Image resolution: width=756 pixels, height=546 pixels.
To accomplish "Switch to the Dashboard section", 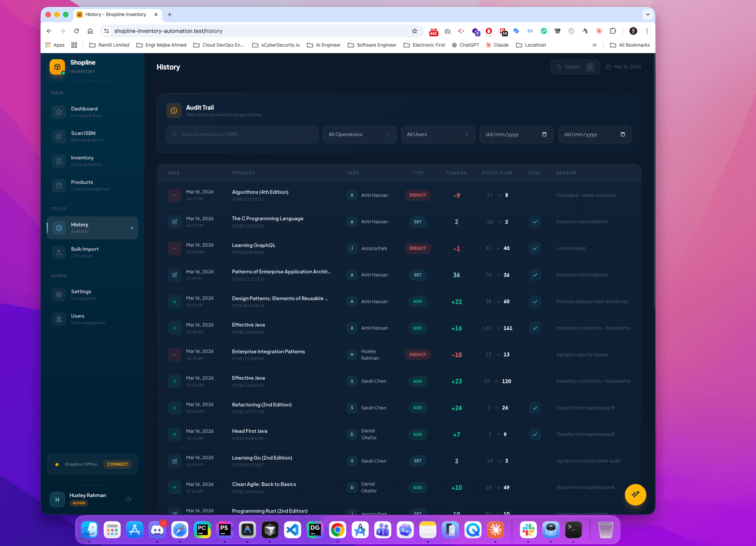I will [58, 112].
